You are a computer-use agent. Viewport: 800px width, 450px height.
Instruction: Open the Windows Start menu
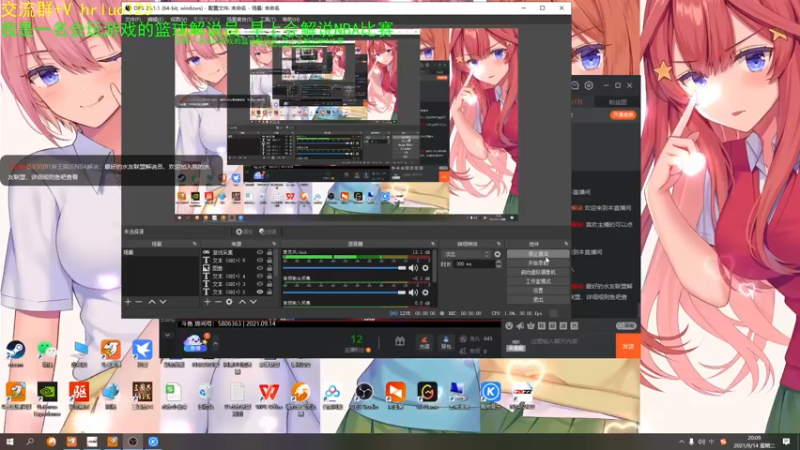[10, 441]
